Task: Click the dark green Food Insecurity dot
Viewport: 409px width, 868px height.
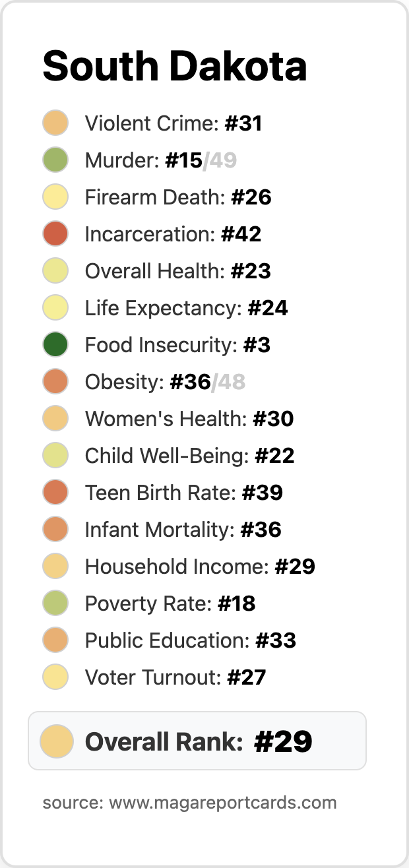Action: [56, 345]
